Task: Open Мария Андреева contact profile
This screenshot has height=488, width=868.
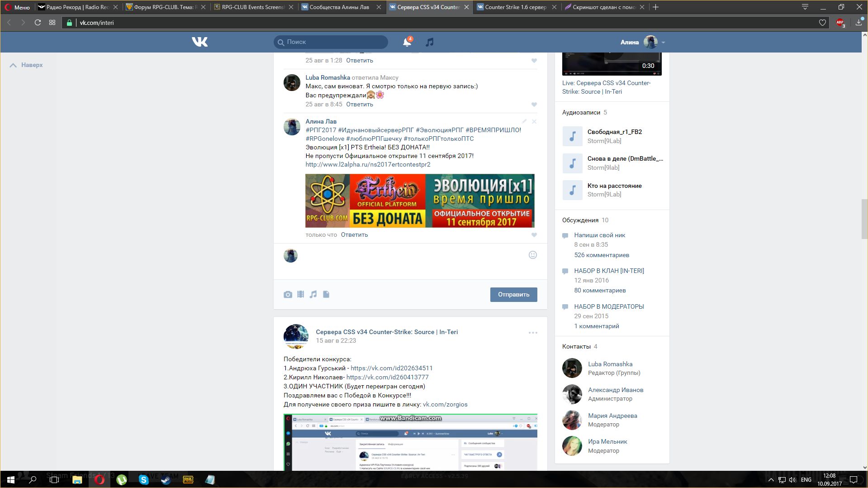Action: [x=612, y=416]
